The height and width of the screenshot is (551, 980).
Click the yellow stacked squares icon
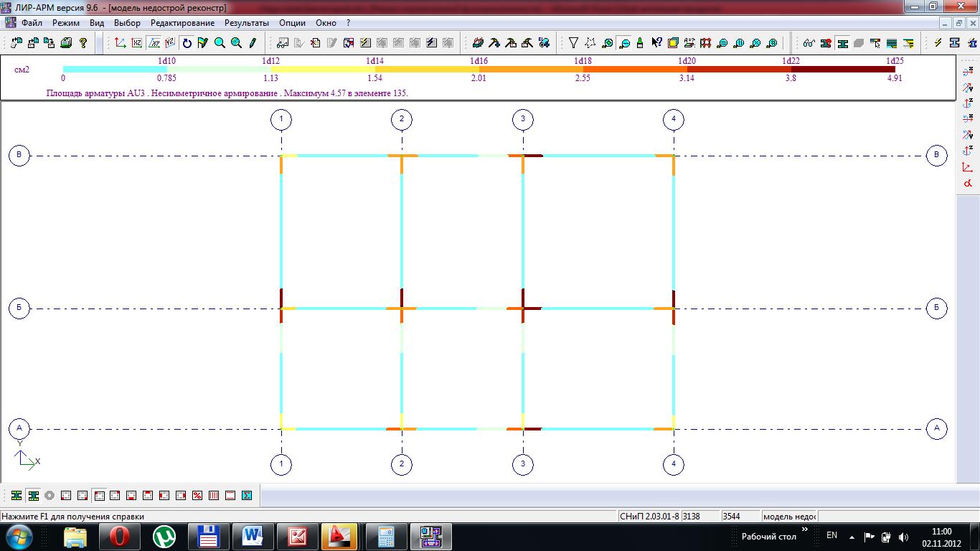click(x=673, y=42)
